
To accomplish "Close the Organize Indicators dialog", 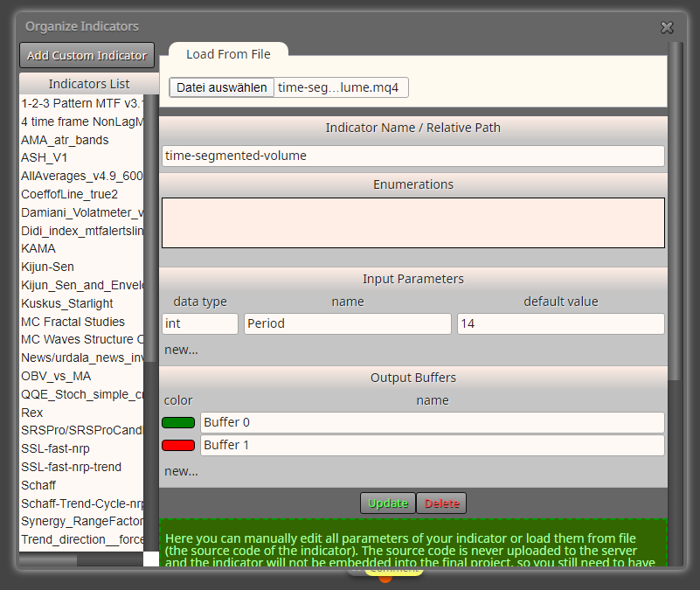I will [667, 28].
